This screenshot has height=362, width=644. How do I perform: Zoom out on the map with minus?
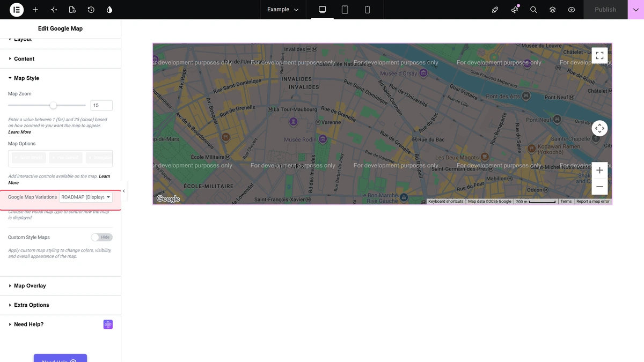(599, 187)
